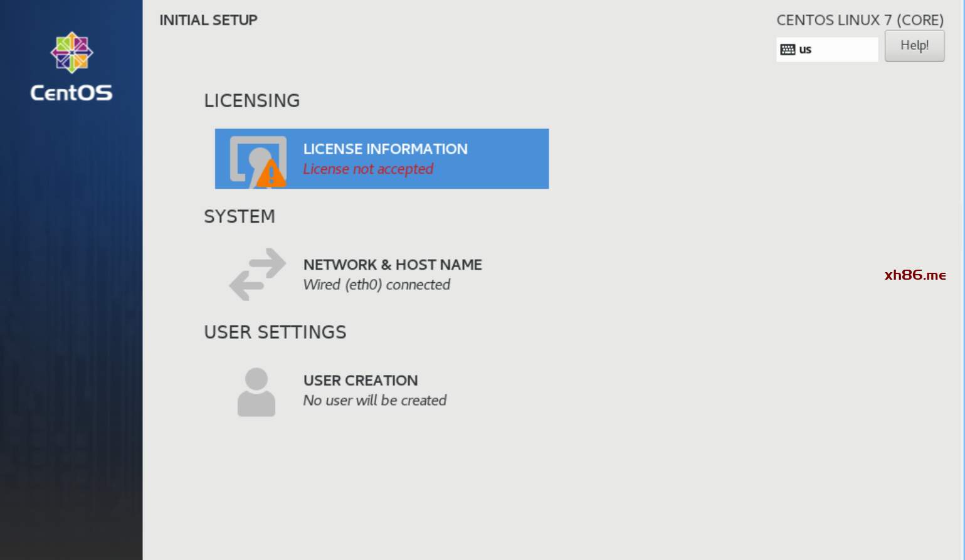Open NETWORK & HOST NAME settings
This screenshot has height=560, width=965.
pyautogui.click(x=393, y=265)
